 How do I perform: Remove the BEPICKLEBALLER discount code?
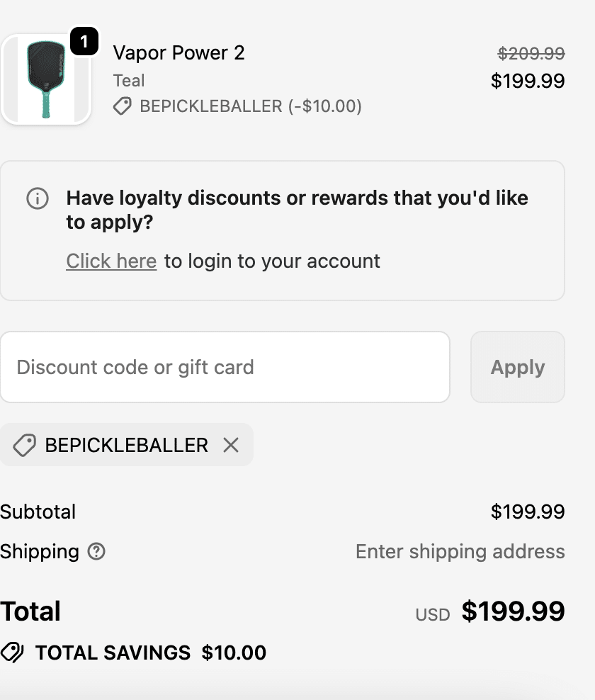[231, 445]
